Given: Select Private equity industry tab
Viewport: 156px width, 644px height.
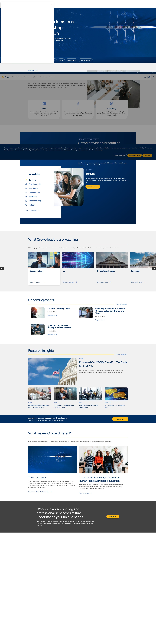Looking at the screenshot, I should (x=35, y=184).
